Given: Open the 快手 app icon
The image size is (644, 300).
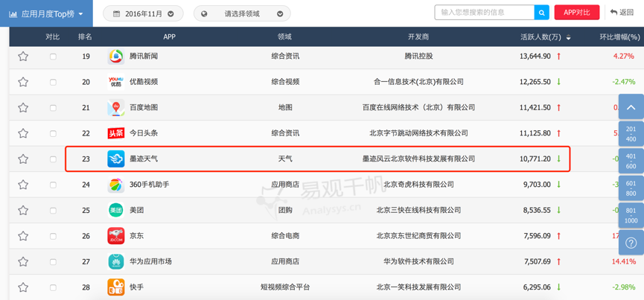Looking at the screenshot, I should [x=116, y=287].
